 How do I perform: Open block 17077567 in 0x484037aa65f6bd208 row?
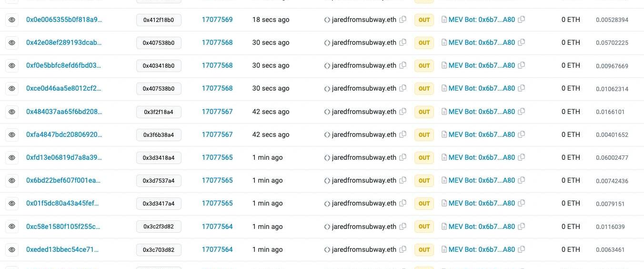tap(217, 112)
